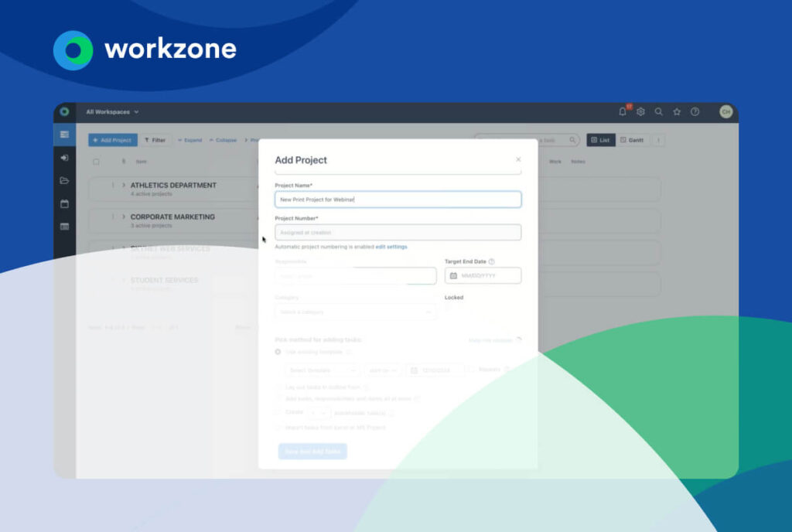792x532 pixels.
Task: Open the menu beside CORPORATE MARKETING
Action: [x=113, y=217]
